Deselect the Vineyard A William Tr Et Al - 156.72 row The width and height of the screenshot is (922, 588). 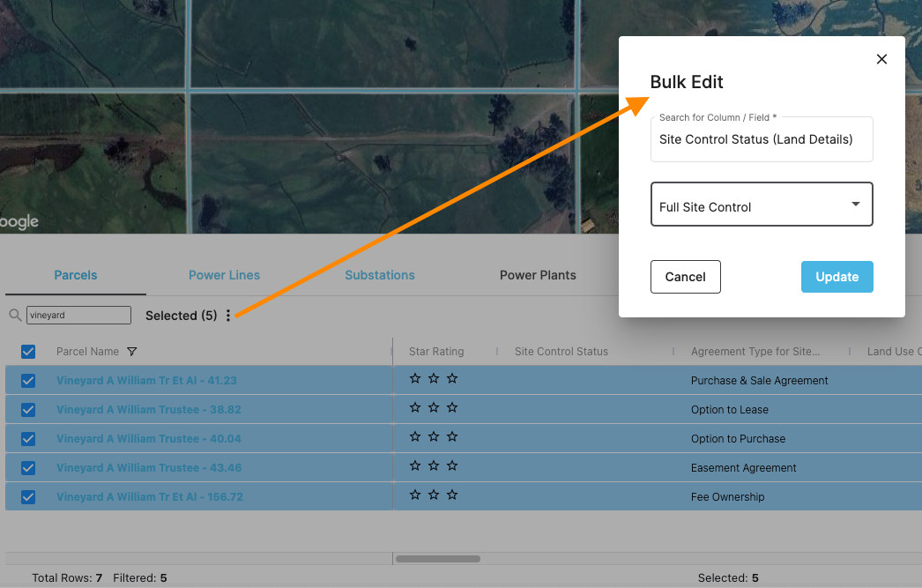(x=27, y=495)
